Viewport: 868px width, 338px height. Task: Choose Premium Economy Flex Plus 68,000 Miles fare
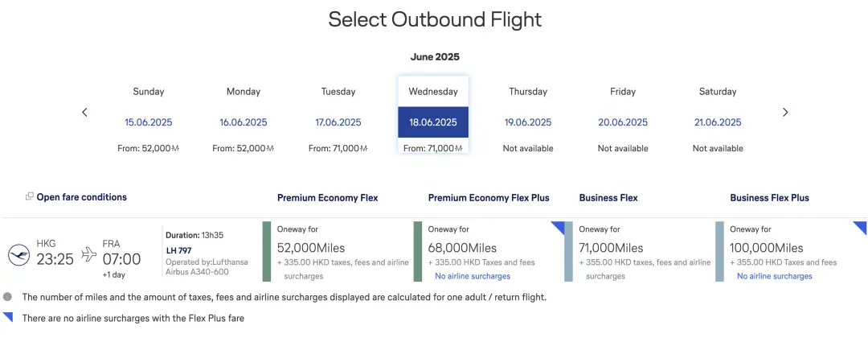point(489,252)
